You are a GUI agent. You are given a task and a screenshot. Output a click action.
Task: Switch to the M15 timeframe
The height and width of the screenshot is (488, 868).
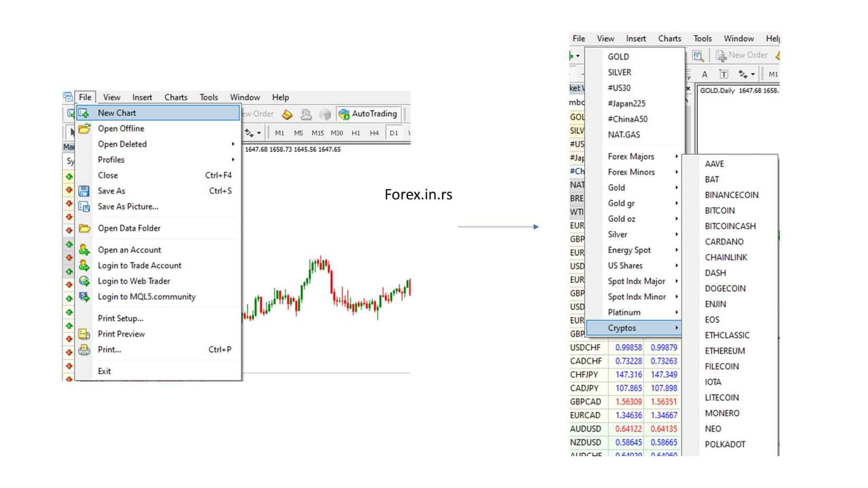[318, 133]
